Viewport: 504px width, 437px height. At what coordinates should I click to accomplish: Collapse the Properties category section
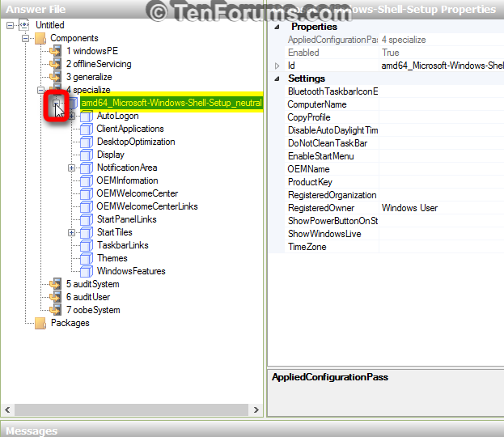tap(277, 27)
